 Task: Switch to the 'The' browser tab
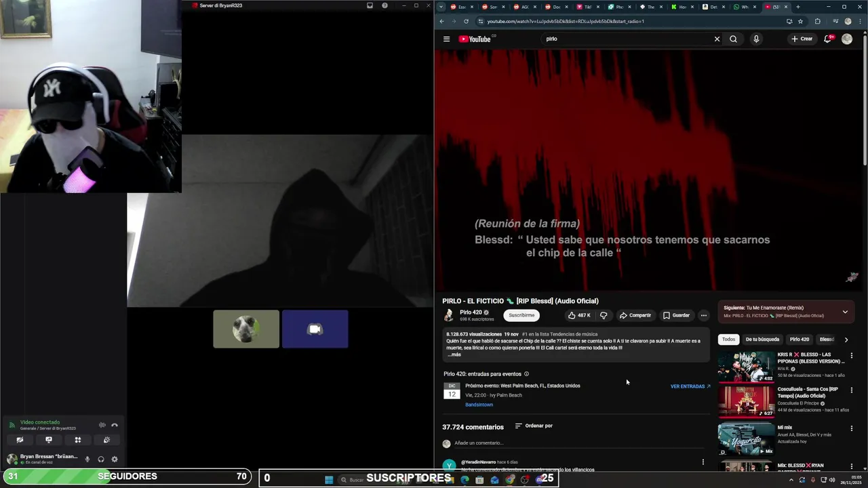(x=650, y=7)
